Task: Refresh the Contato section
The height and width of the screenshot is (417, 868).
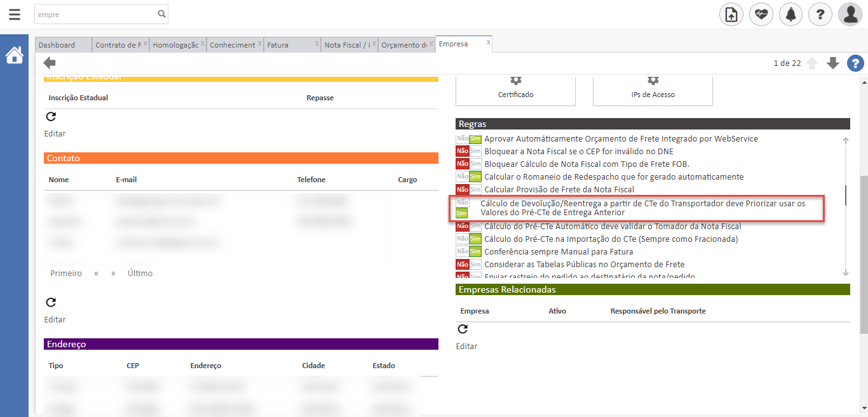Action: 51,302
